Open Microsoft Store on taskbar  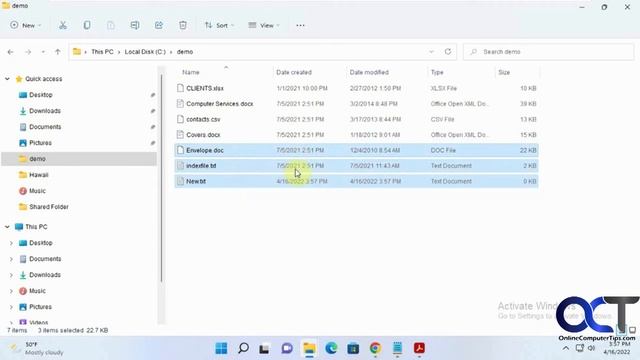pos(353,348)
